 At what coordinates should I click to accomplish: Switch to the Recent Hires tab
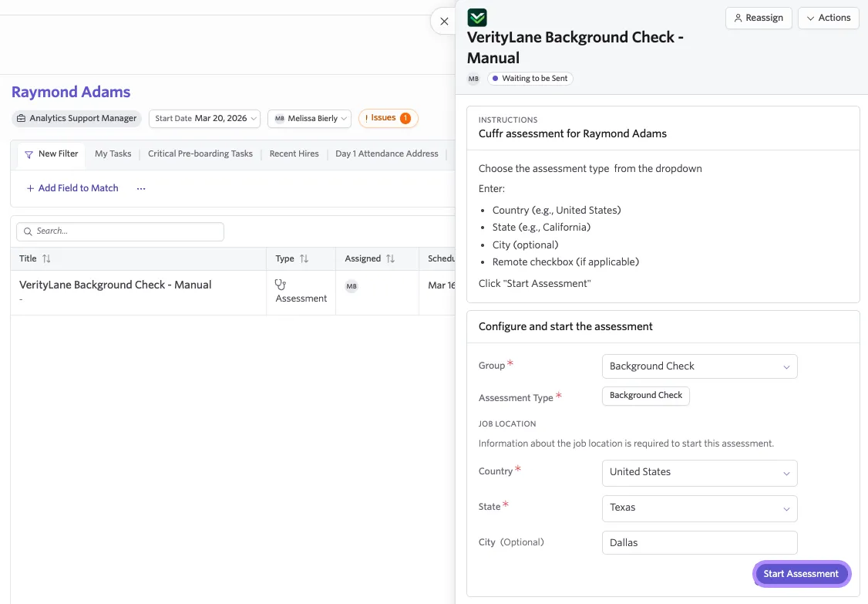click(294, 154)
